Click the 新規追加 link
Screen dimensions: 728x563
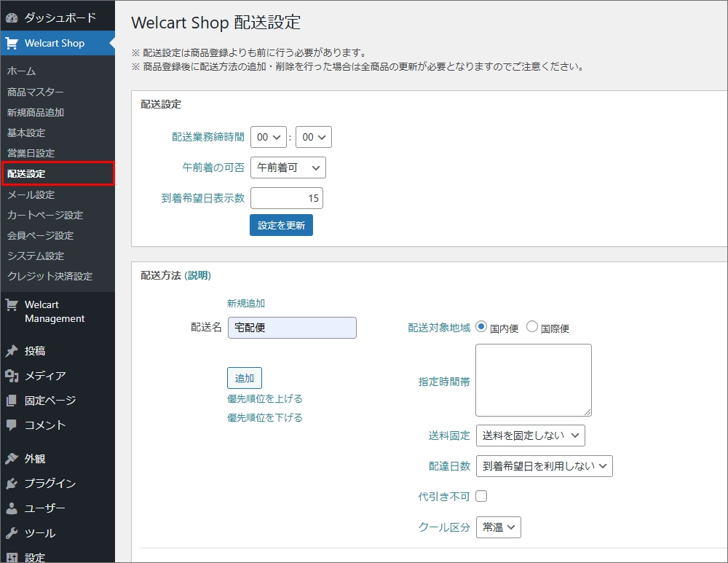(246, 303)
